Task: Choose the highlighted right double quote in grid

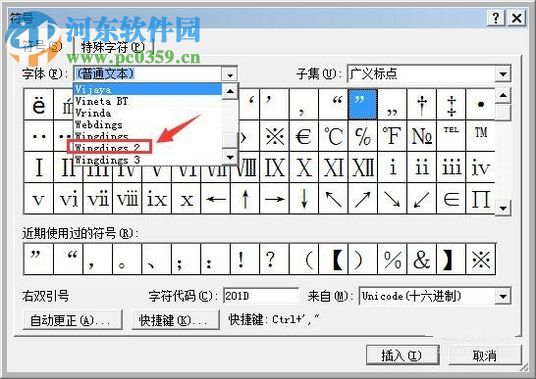Action: coord(363,104)
